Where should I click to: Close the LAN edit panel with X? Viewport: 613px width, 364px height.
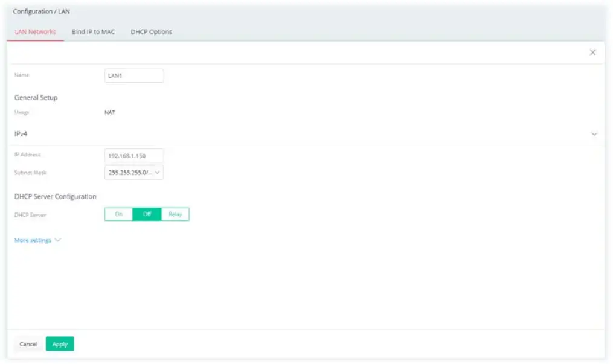pos(592,53)
